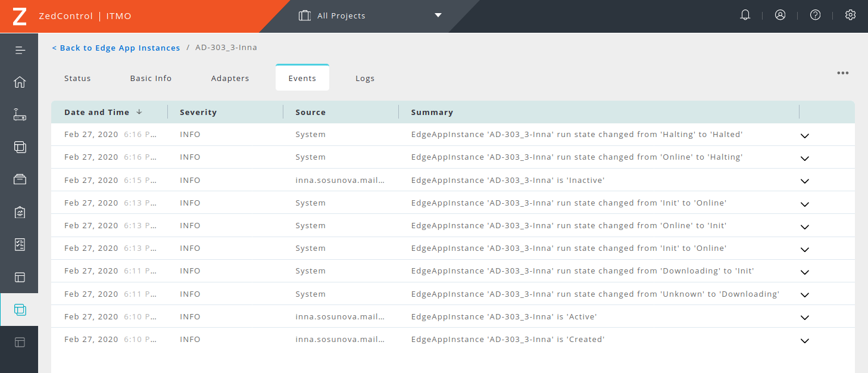Click inna.sosunova source in 'Created' row
The image size is (868, 373).
pyautogui.click(x=340, y=339)
